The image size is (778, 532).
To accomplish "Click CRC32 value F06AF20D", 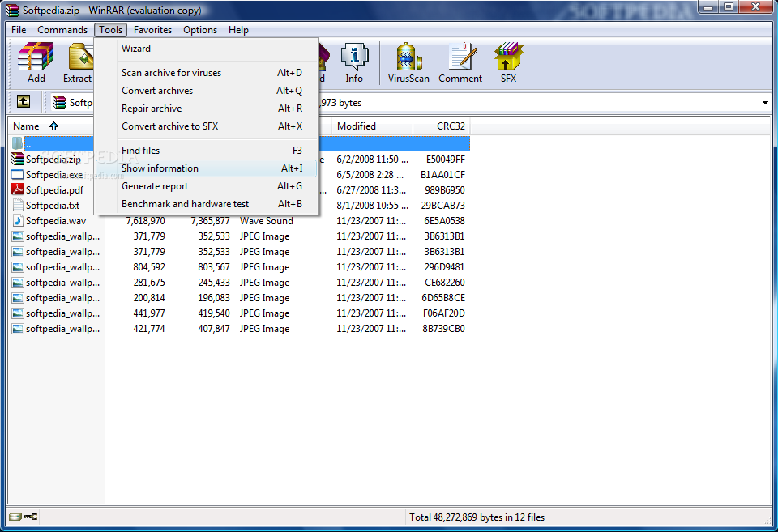I will click(x=443, y=313).
